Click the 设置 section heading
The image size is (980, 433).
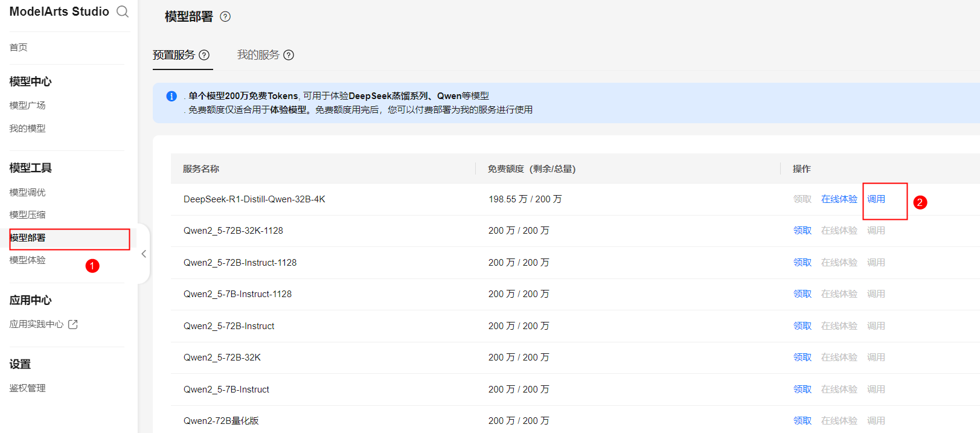pos(20,364)
